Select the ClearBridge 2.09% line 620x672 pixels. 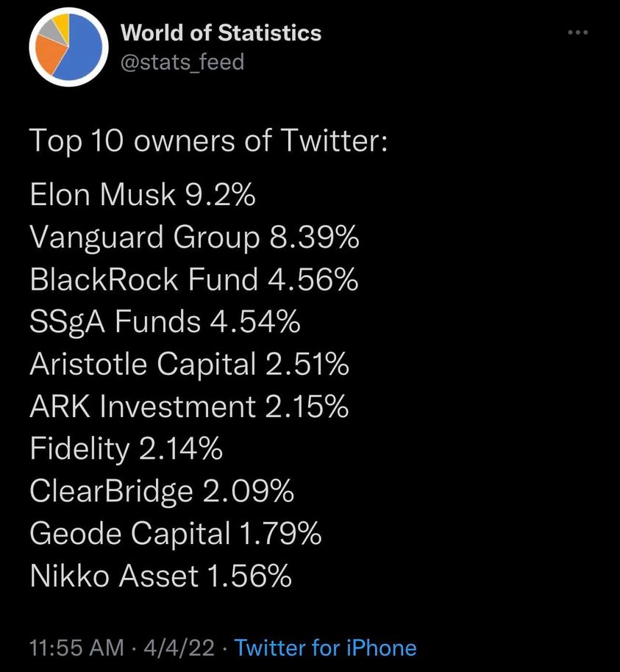click(162, 491)
